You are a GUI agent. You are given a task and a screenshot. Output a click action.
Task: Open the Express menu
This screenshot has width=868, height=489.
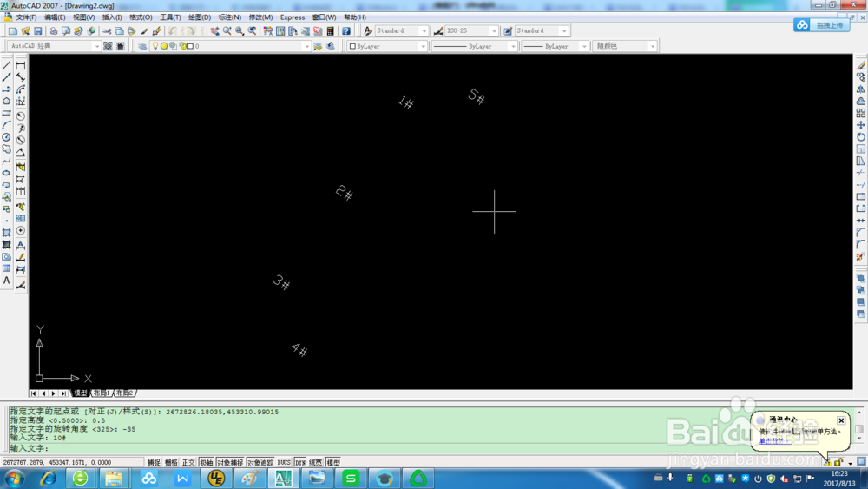pos(293,17)
